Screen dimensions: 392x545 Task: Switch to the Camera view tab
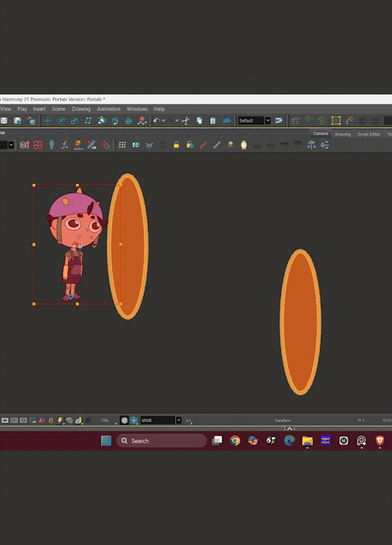tap(320, 134)
